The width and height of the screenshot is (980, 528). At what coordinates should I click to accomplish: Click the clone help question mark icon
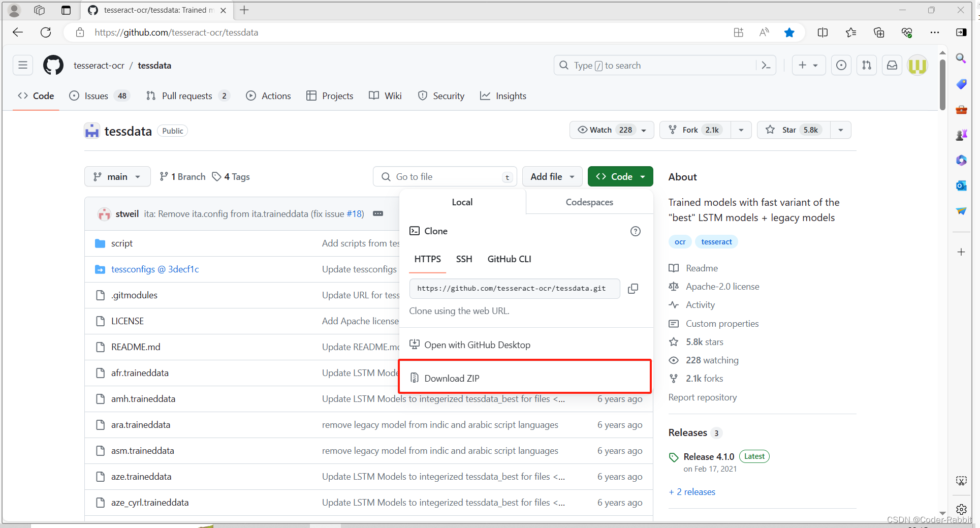pyautogui.click(x=636, y=231)
